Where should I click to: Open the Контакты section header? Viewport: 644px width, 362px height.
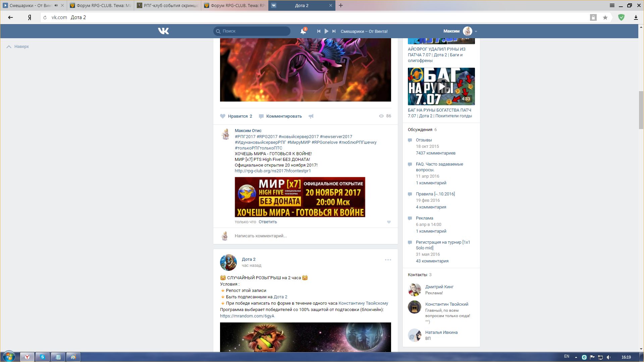point(417,275)
